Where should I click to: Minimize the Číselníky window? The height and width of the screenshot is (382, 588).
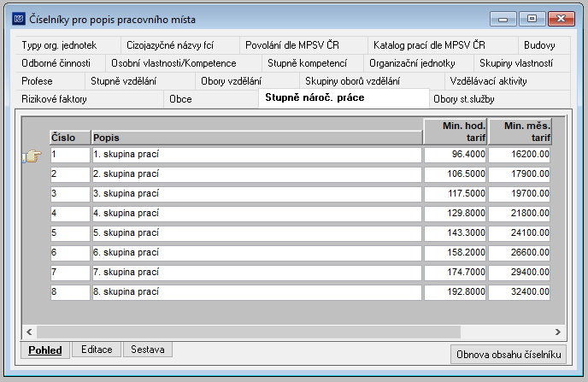click(x=503, y=19)
